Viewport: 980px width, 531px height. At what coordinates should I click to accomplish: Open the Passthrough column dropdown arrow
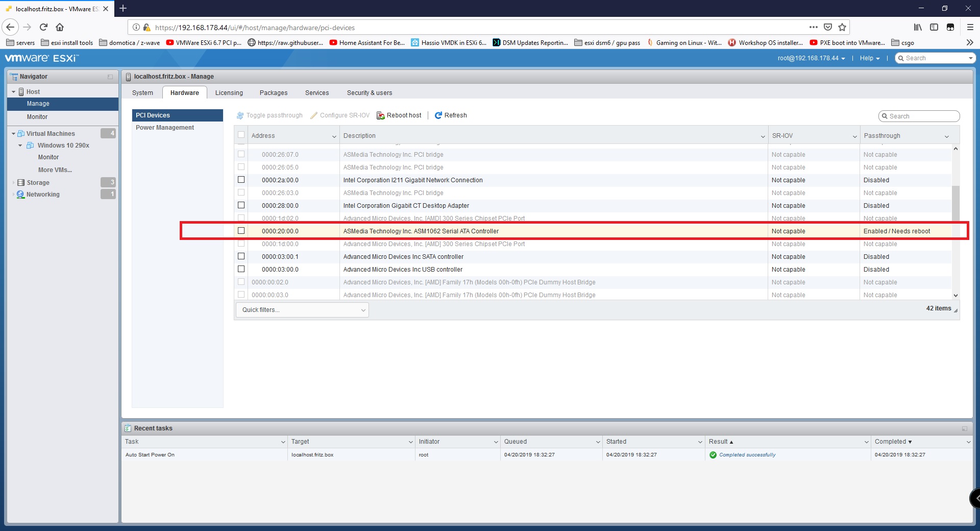[947, 136]
